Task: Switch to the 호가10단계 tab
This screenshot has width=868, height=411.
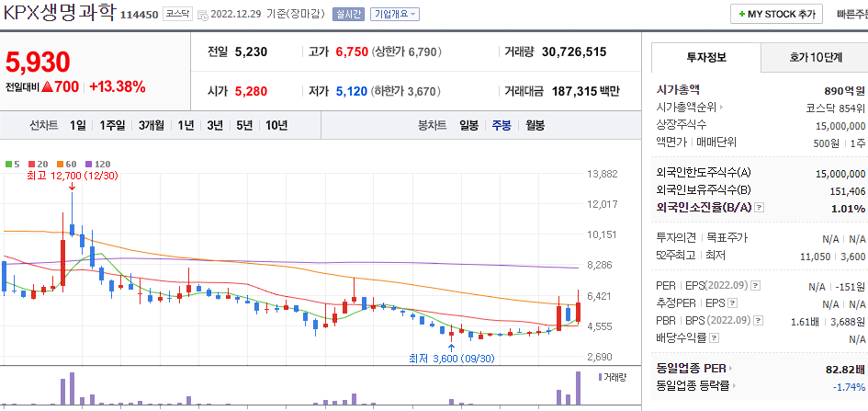Action: 815,57
